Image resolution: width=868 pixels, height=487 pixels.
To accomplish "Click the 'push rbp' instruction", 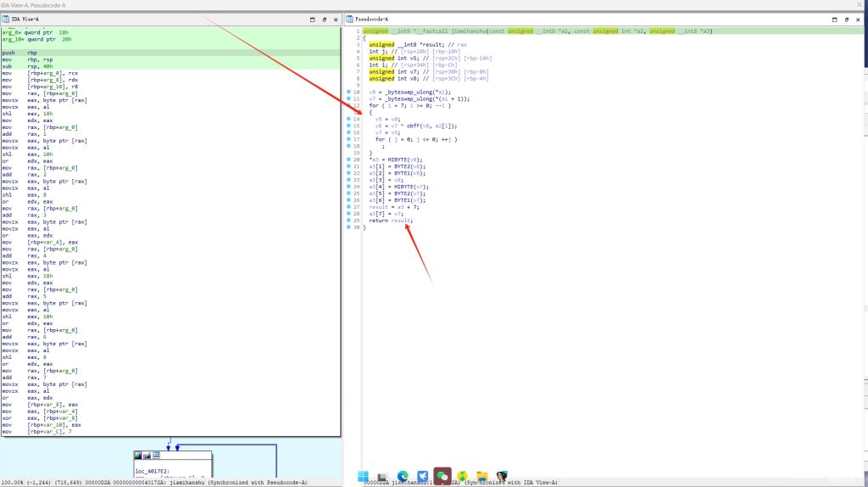I will (19, 53).
